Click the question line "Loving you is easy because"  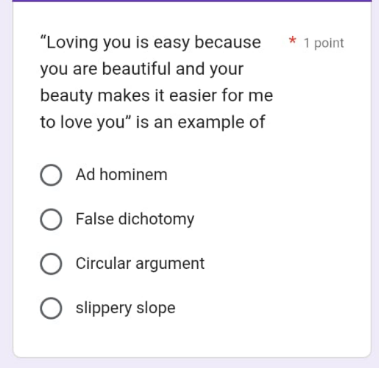point(151,43)
